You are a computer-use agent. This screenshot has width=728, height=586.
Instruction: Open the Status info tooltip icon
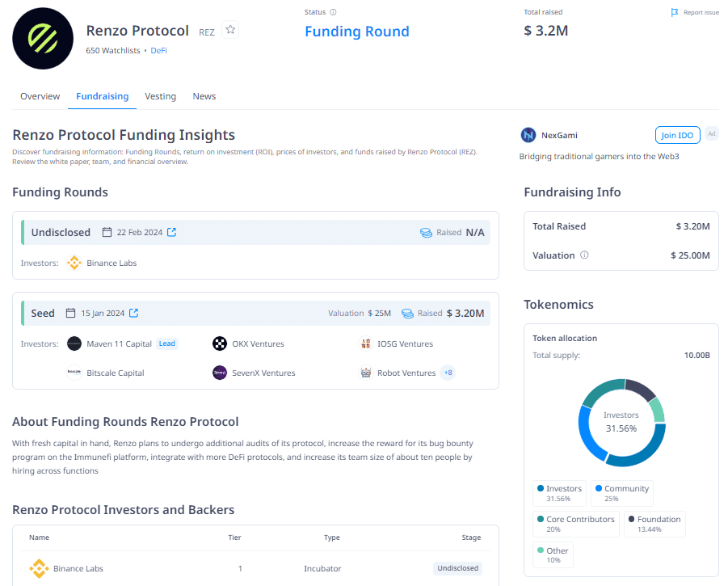tap(333, 12)
